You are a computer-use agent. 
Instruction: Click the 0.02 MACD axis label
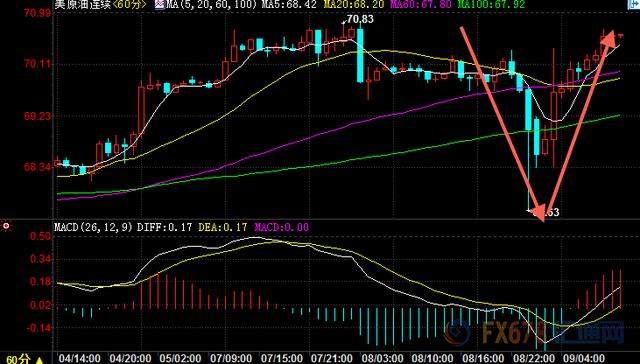40,304
